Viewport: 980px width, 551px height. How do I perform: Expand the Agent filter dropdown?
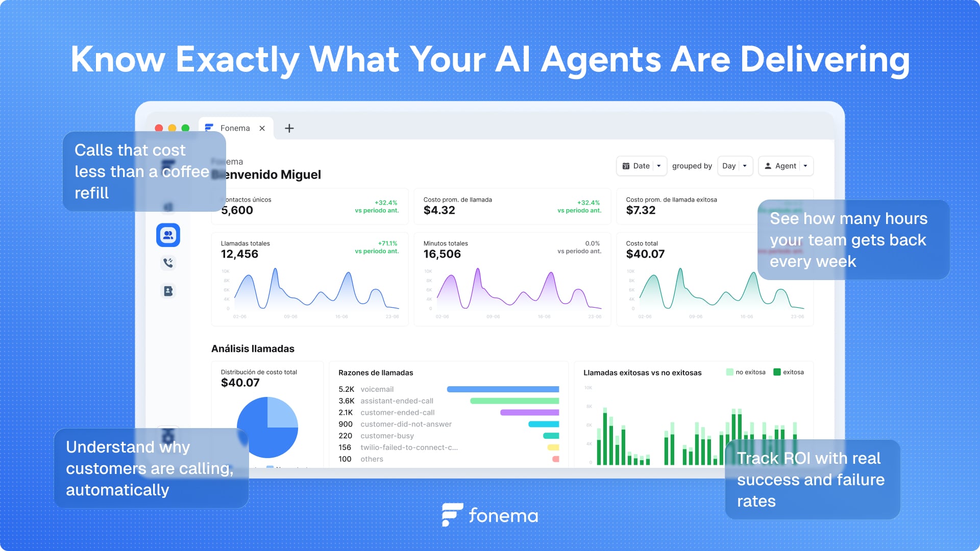pos(805,166)
